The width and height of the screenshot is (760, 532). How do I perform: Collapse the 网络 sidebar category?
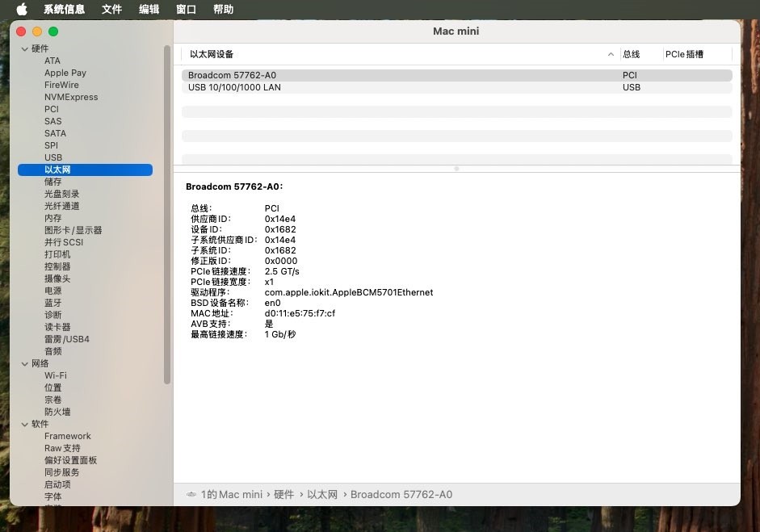25,364
